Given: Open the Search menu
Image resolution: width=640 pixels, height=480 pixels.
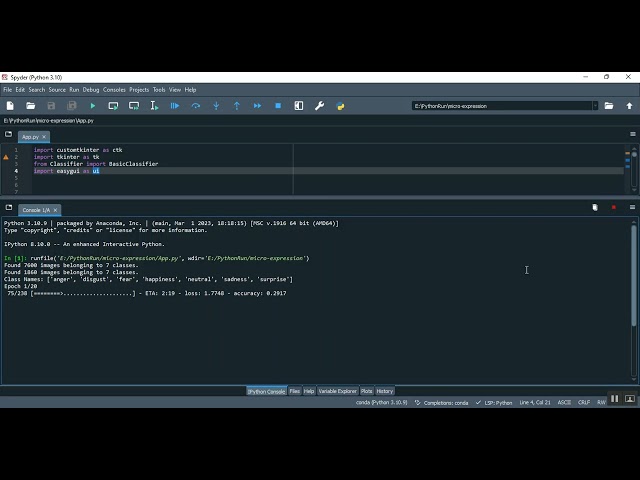Looking at the screenshot, I should (37, 90).
